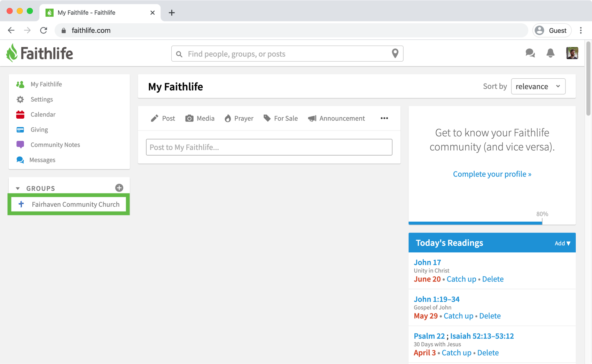Click the forward navigation arrow
The image size is (592, 364).
tap(27, 30)
